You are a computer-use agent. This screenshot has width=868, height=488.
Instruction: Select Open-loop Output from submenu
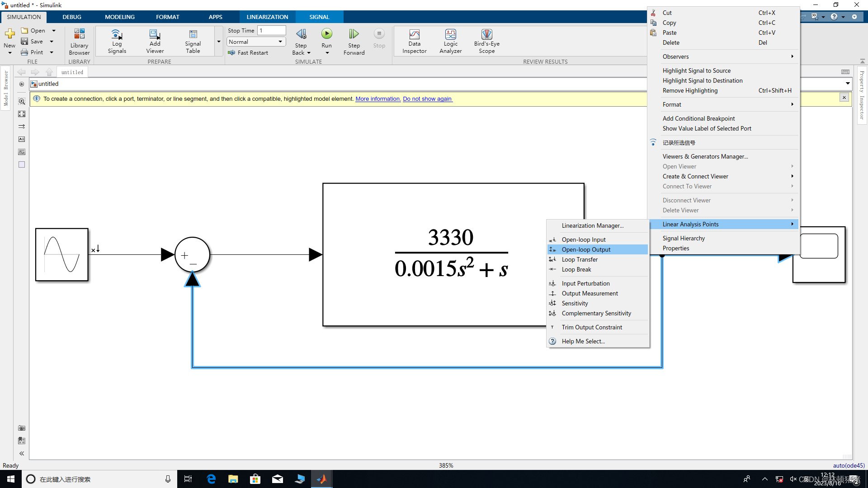coord(586,249)
